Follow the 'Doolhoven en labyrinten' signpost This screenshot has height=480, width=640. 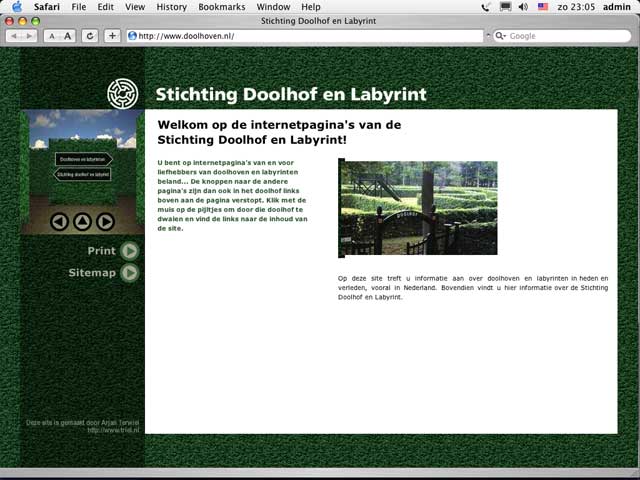(83, 159)
